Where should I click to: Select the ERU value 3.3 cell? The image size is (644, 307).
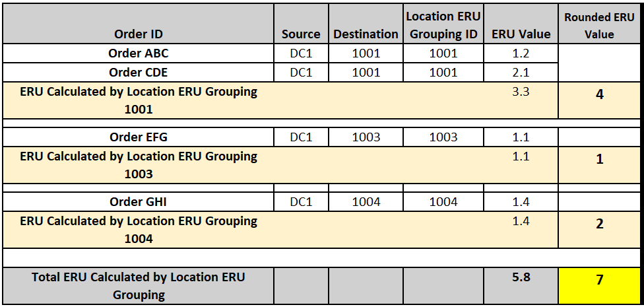tap(521, 92)
